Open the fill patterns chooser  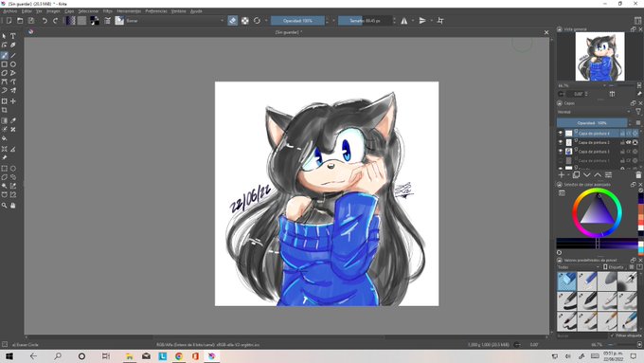tap(81, 21)
